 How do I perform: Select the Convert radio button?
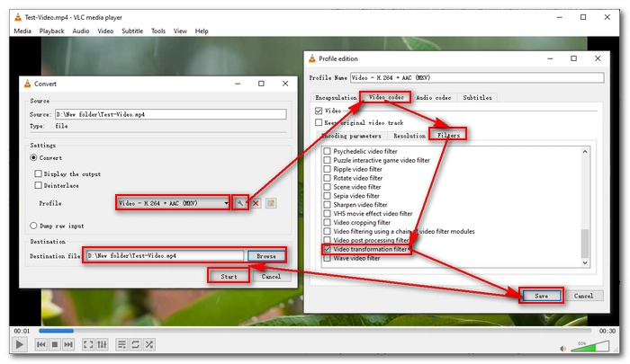point(34,157)
